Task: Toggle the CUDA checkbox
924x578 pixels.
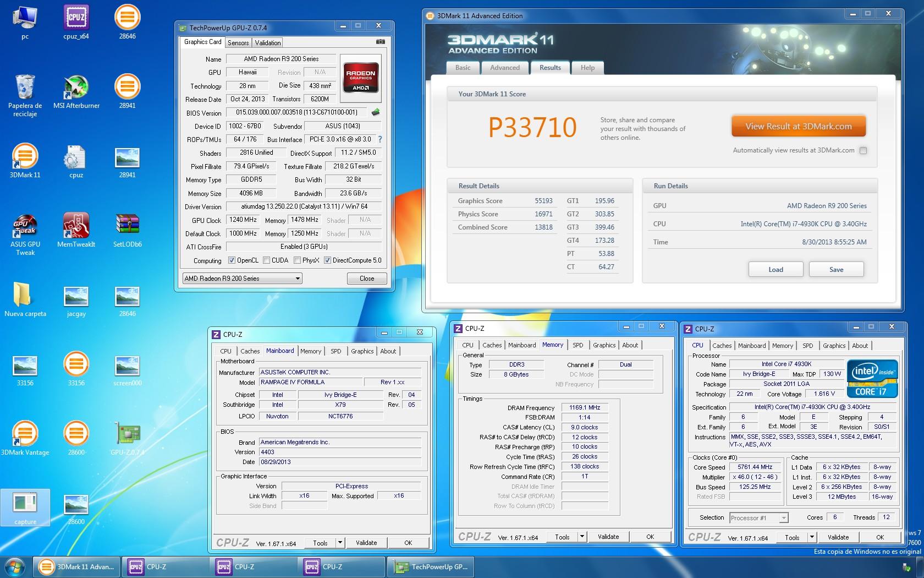Action: (x=266, y=260)
